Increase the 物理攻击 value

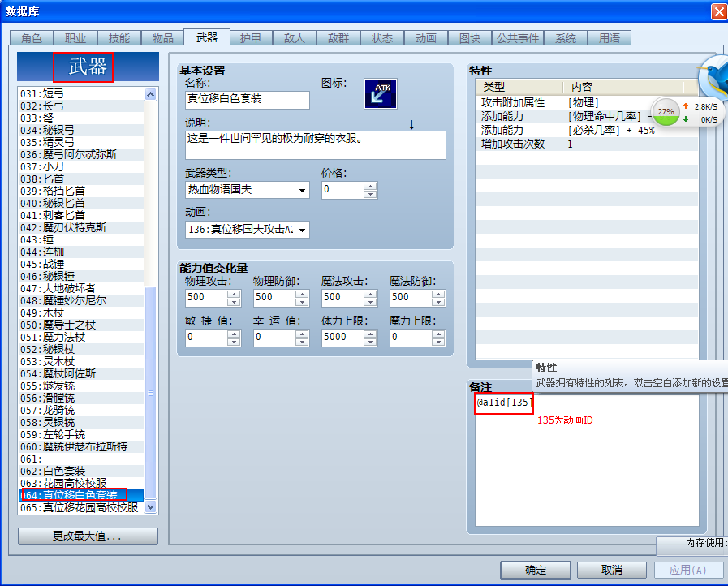[x=234, y=294]
